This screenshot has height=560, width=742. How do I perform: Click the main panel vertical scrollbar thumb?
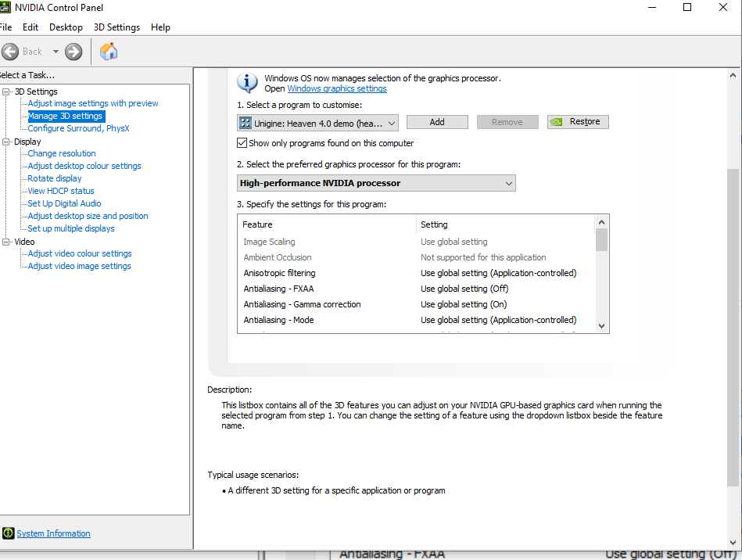733,327
